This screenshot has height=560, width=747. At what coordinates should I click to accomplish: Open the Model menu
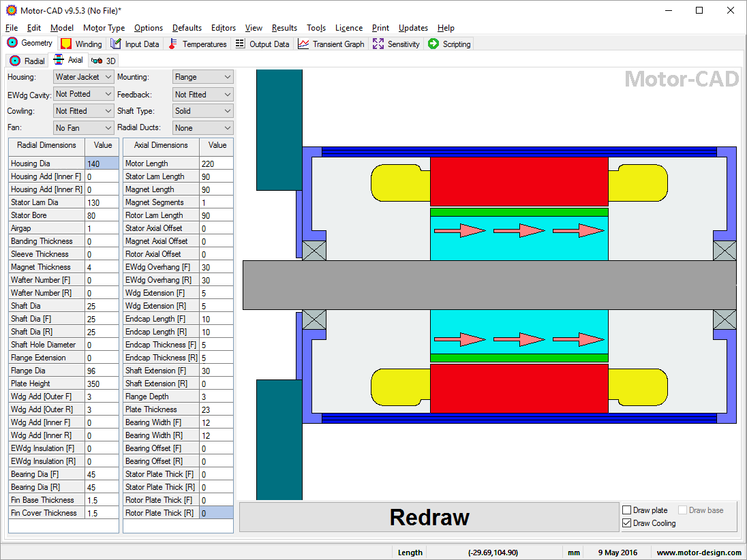(x=62, y=28)
